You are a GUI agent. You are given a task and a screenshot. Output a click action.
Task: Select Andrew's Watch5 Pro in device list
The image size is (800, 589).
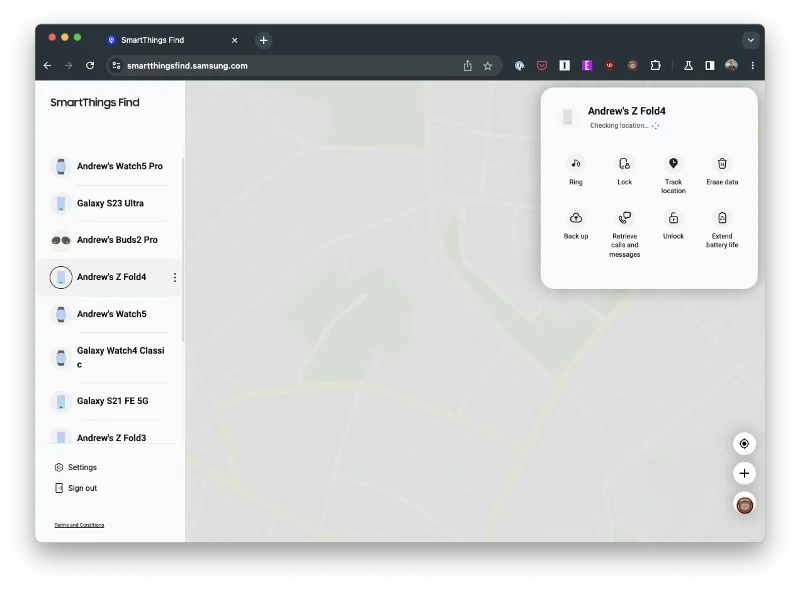coord(119,166)
